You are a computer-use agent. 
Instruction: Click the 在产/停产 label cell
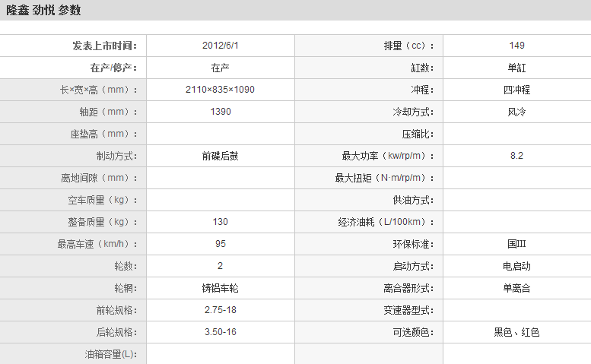tap(113, 68)
